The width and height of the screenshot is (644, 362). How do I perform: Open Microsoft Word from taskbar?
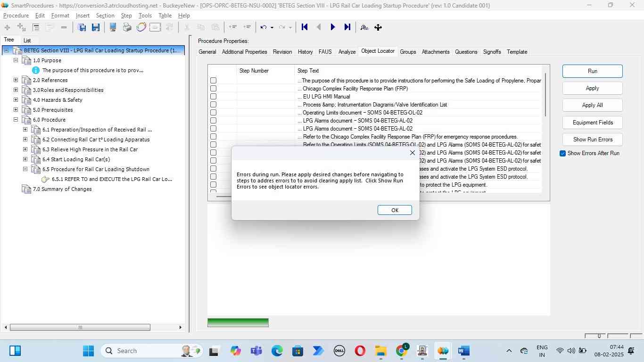(464, 351)
